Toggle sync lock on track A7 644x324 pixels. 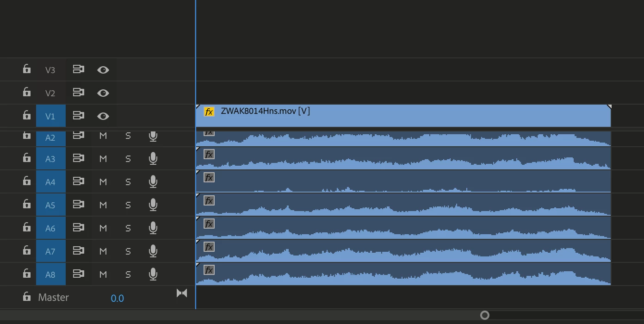[x=79, y=251]
